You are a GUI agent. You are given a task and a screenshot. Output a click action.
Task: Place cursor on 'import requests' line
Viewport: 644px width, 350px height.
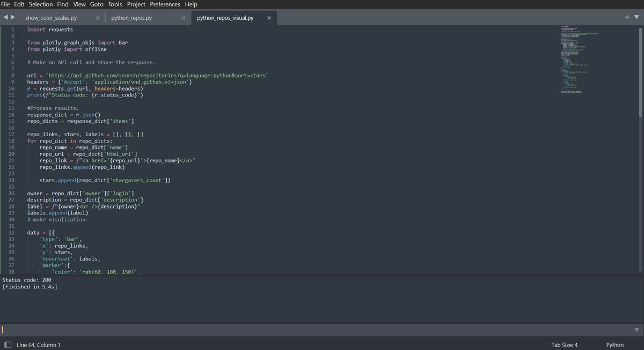(50, 29)
